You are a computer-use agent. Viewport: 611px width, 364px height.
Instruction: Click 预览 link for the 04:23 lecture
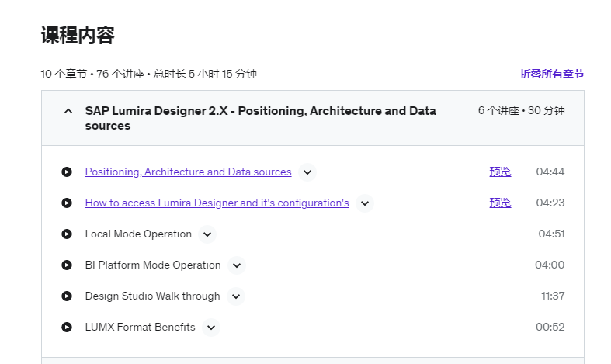500,203
